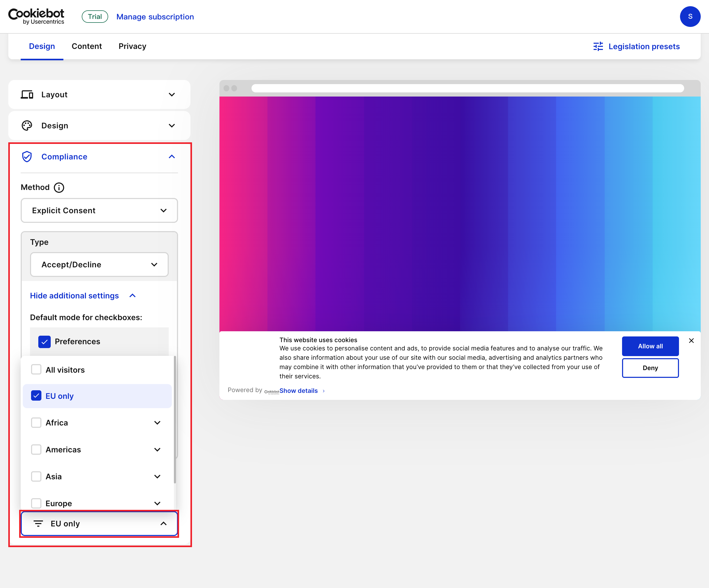Close the cookie banner preview with X

point(691,341)
